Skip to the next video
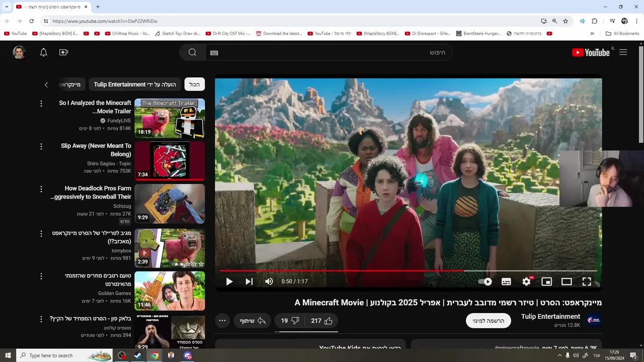 [x=249, y=282]
